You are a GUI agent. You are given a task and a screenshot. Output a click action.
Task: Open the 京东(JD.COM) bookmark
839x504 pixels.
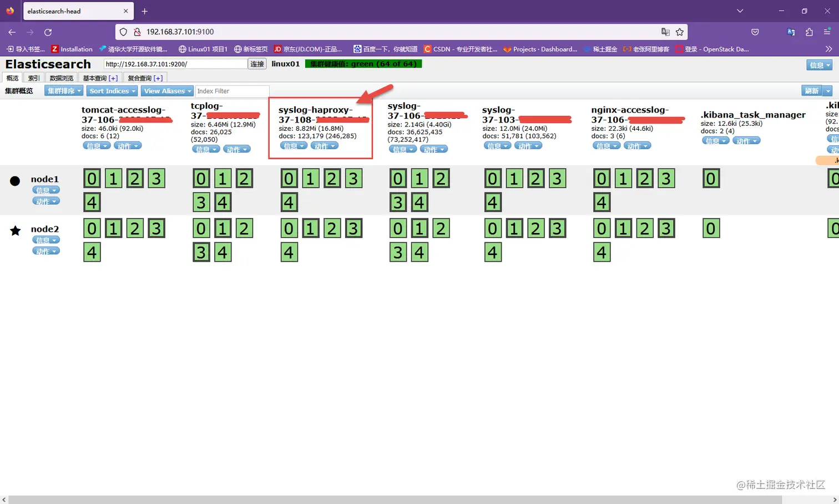tap(308, 49)
